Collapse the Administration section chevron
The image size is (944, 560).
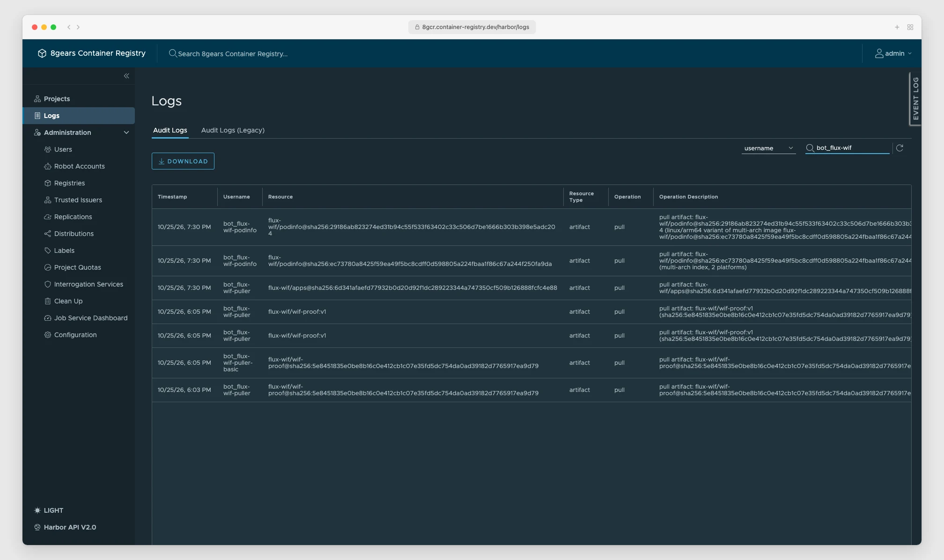(x=126, y=133)
